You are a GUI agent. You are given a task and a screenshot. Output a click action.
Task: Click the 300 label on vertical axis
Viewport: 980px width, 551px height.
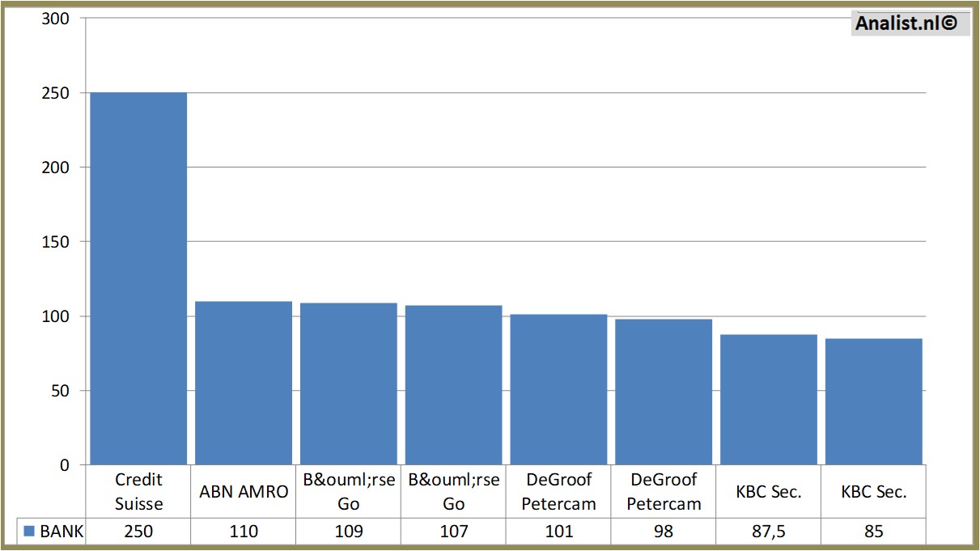coord(55,19)
